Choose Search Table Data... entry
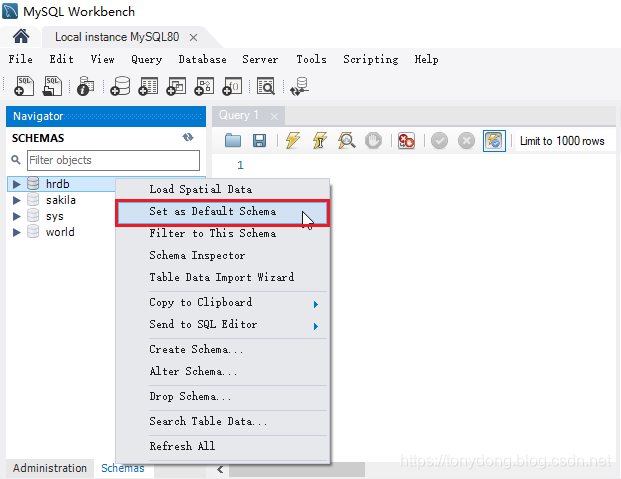 (x=222, y=422)
